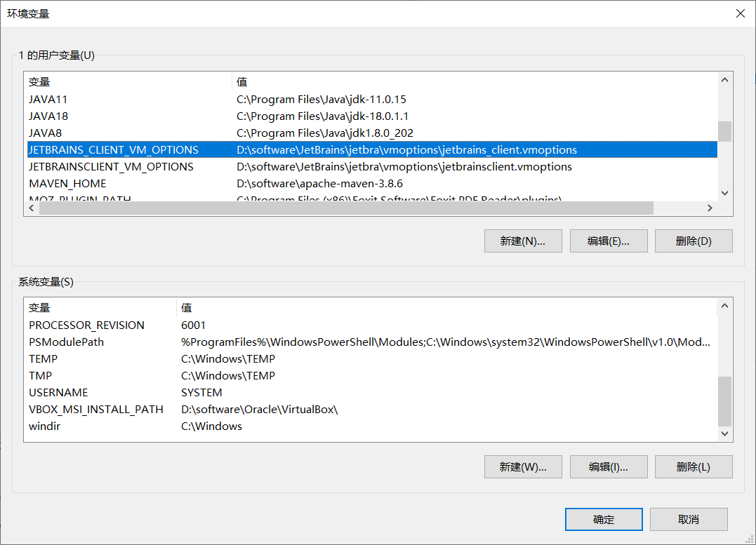Close the 环境变量 dialog window
756x545 pixels.
tap(739, 13)
